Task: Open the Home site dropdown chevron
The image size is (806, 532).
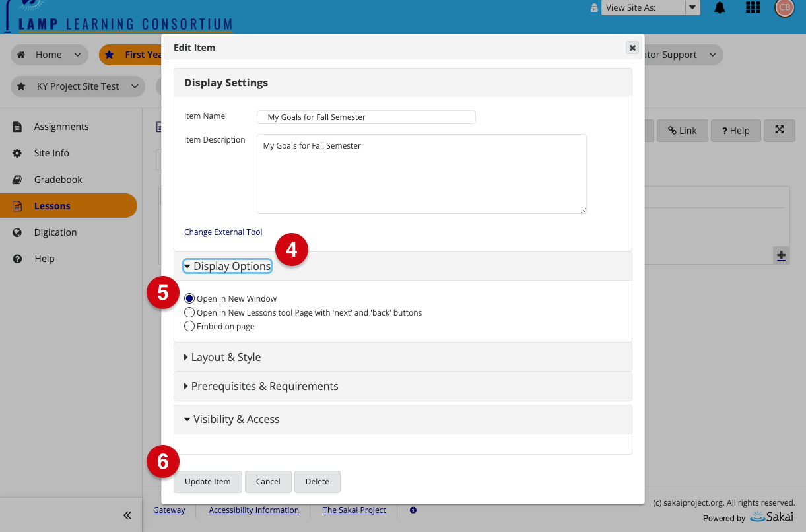Action: [x=78, y=55]
